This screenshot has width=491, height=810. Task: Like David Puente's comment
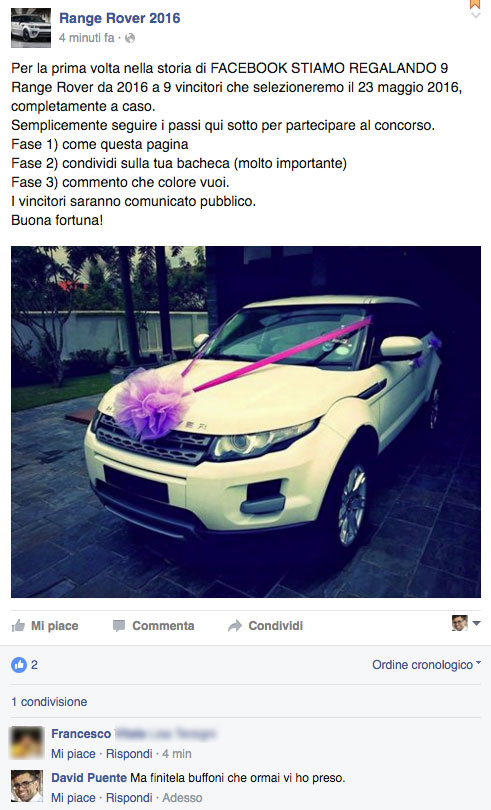pyautogui.click(x=73, y=798)
